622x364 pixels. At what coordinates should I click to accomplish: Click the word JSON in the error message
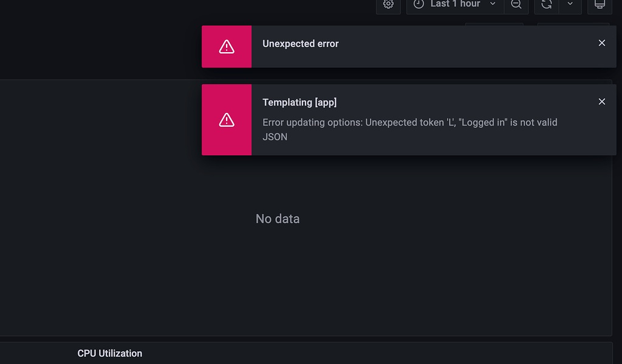point(275,136)
